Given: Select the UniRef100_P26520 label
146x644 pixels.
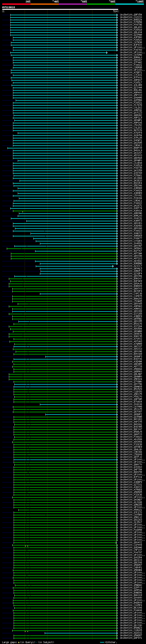Looking at the screenshot, I should coord(131,40).
